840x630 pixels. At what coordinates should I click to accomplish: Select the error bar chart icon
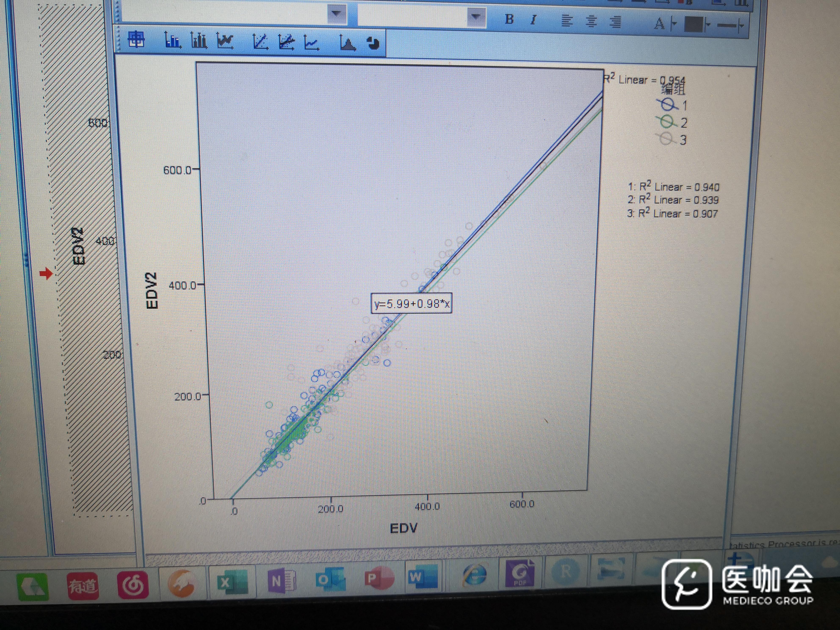point(199,41)
